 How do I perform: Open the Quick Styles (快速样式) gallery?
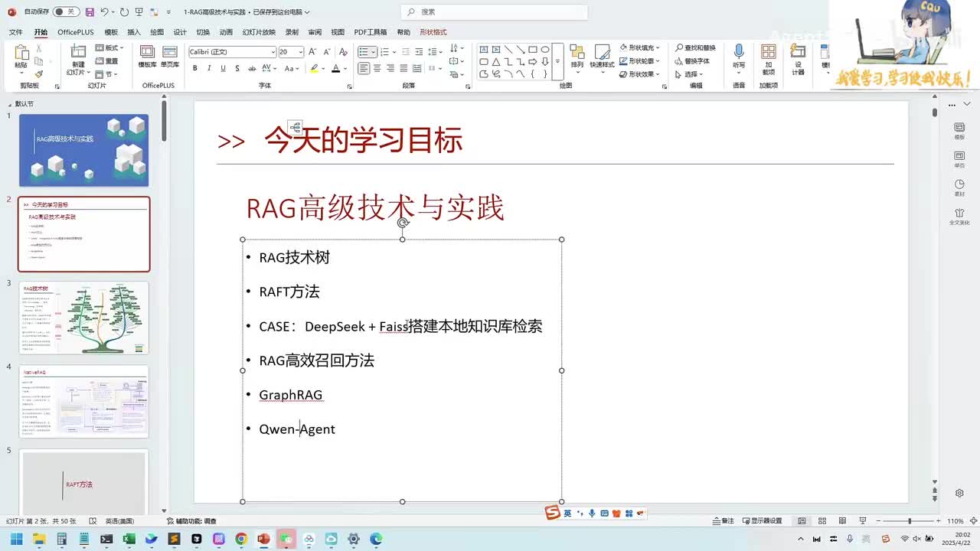coord(603,57)
